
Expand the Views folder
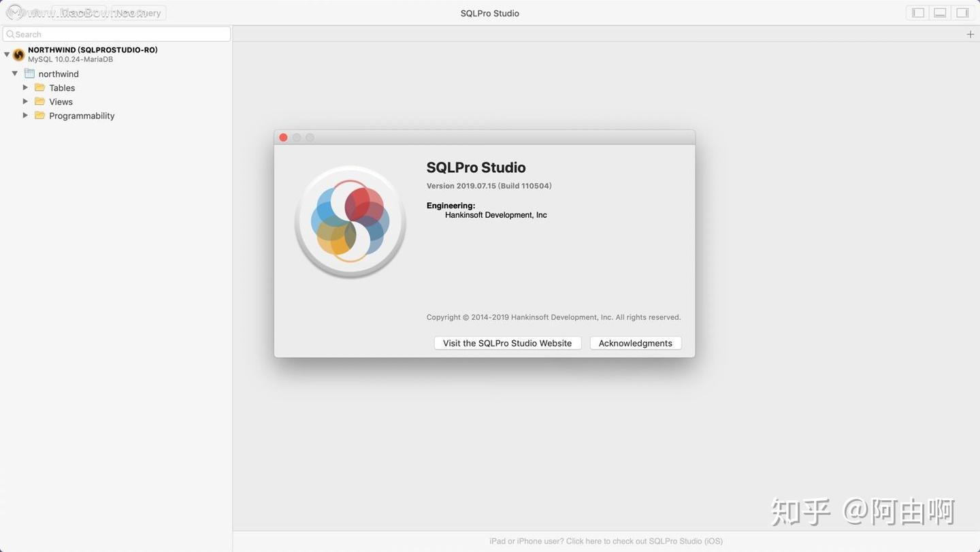click(x=25, y=101)
